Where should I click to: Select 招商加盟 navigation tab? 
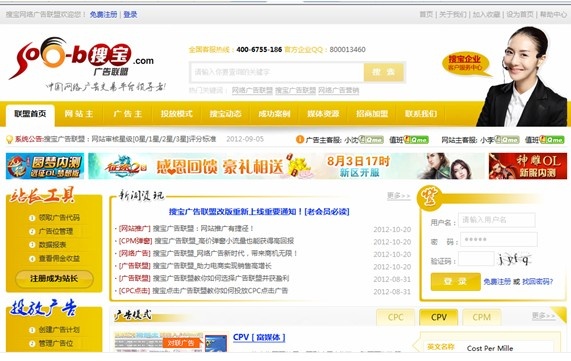click(372, 114)
